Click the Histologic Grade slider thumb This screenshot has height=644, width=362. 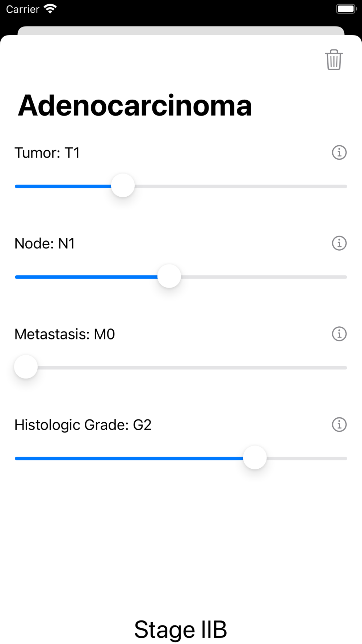pyautogui.click(x=255, y=458)
